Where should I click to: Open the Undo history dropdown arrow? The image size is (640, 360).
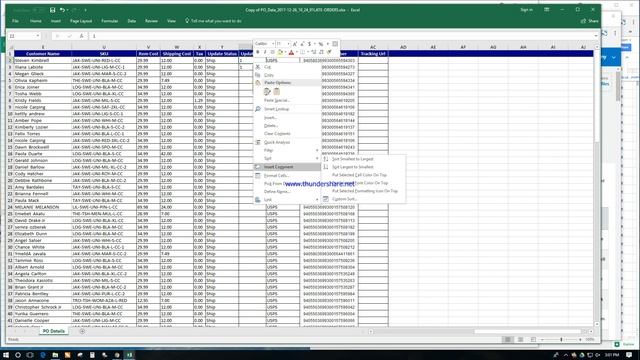(67, 10)
